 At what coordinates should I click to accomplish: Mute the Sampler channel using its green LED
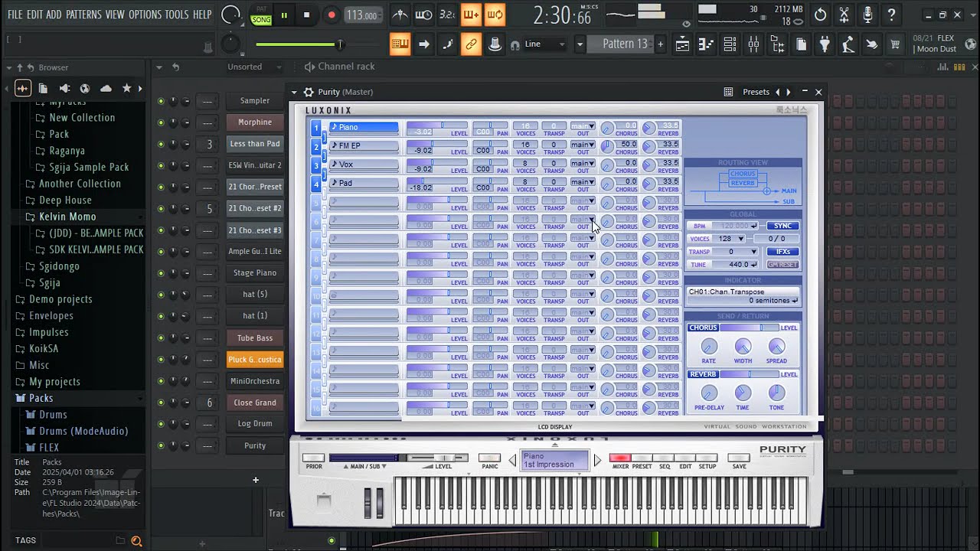(x=161, y=101)
